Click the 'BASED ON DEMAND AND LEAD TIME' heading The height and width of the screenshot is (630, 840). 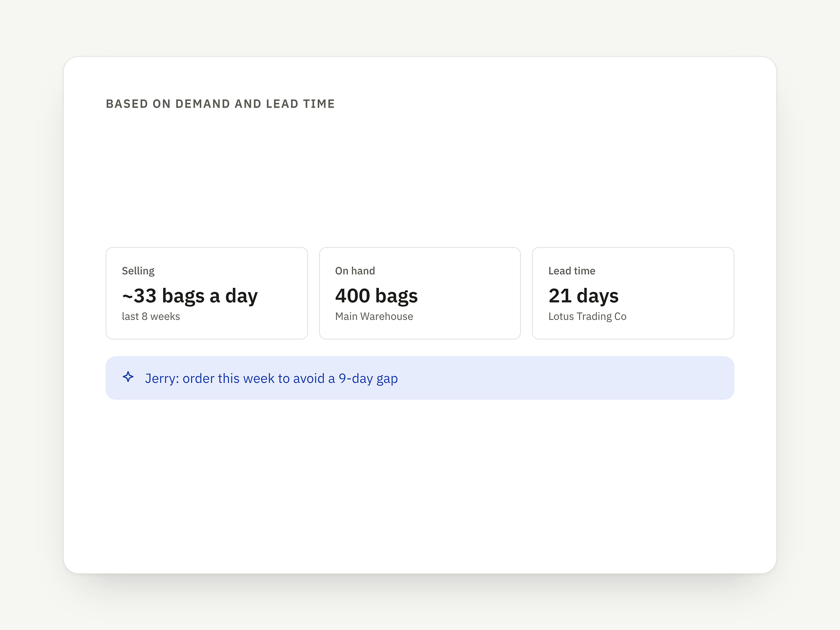pyautogui.click(x=220, y=104)
